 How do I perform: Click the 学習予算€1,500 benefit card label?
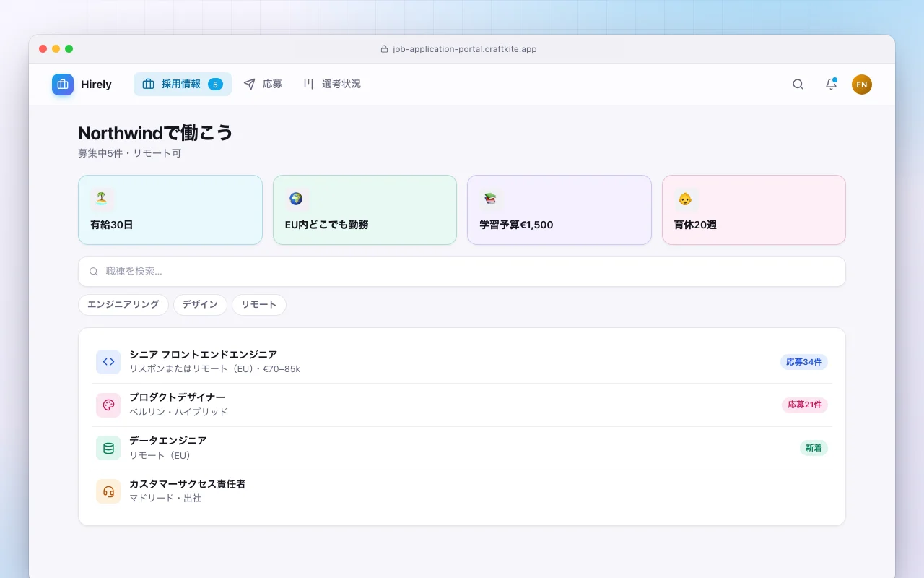coord(516,225)
